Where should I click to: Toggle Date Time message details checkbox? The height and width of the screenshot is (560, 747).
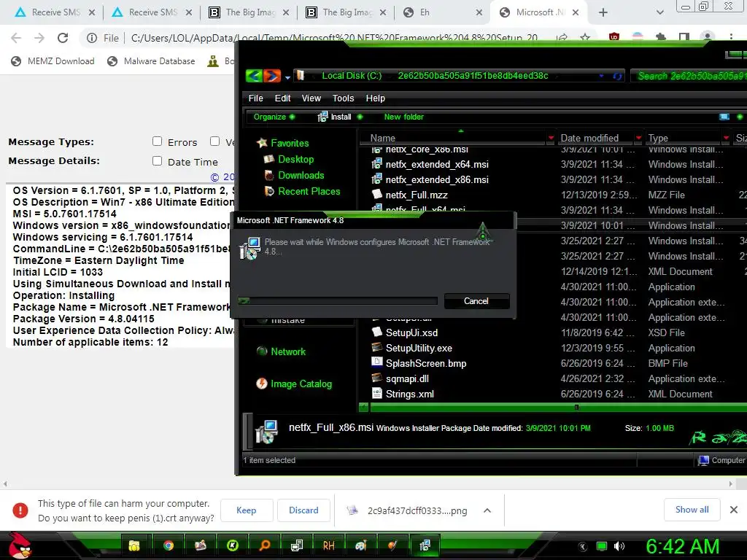click(158, 161)
